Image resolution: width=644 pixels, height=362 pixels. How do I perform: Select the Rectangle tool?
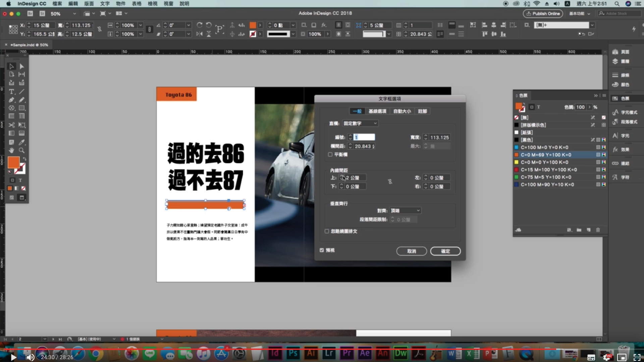[x=22, y=108]
